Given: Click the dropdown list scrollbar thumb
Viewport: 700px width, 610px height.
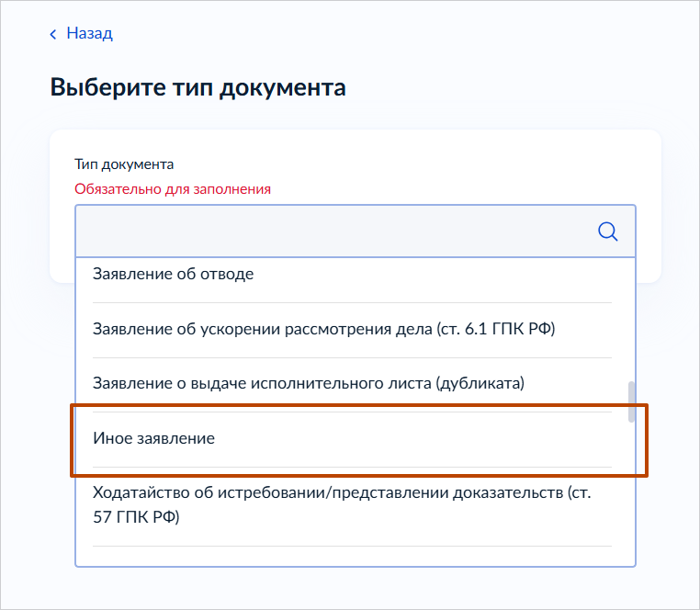Looking at the screenshot, I should click(x=630, y=401).
